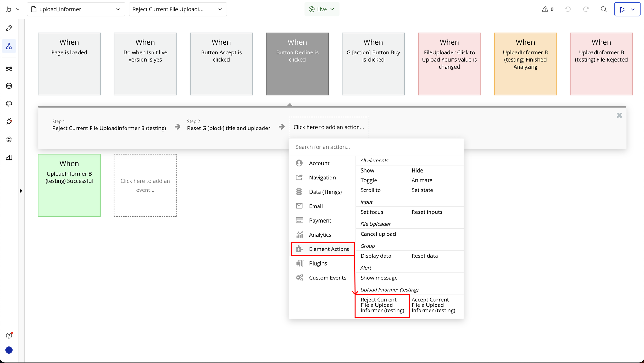Viewport: 644px width, 363px height.
Task: Open the Styles palette icon
Action: pyautogui.click(x=9, y=104)
